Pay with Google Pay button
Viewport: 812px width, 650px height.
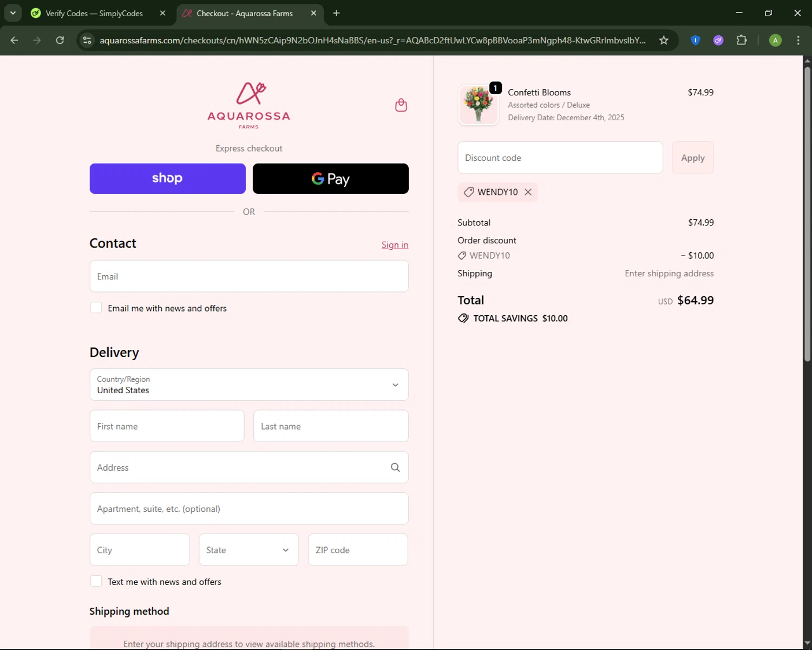[x=331, y=179]
